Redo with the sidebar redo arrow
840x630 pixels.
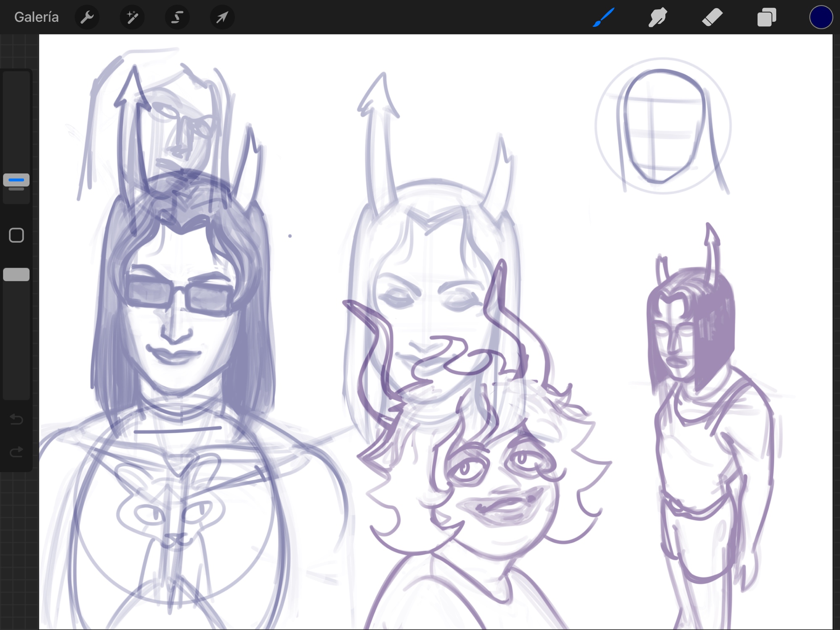pyautogui.click(x=16, y=452)
